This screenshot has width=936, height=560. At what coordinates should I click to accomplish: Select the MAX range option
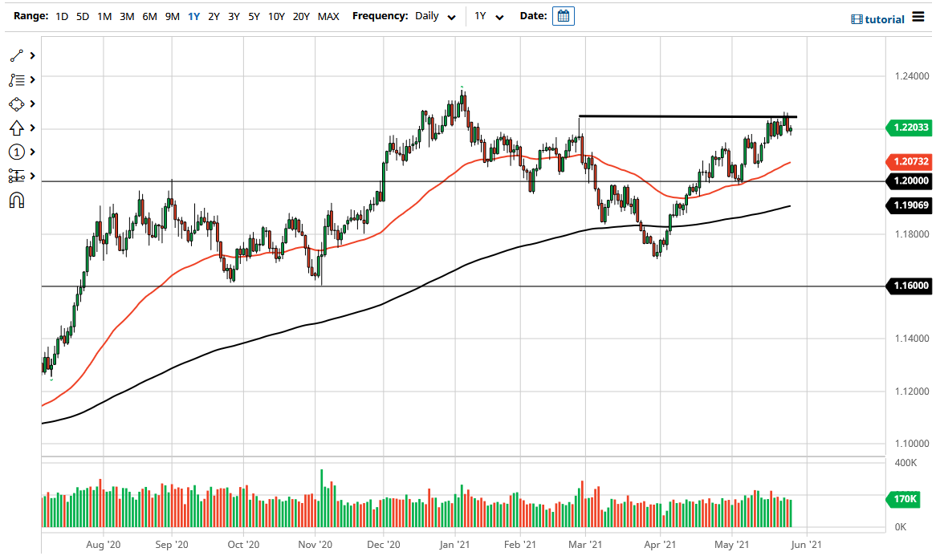click(328, 15)
